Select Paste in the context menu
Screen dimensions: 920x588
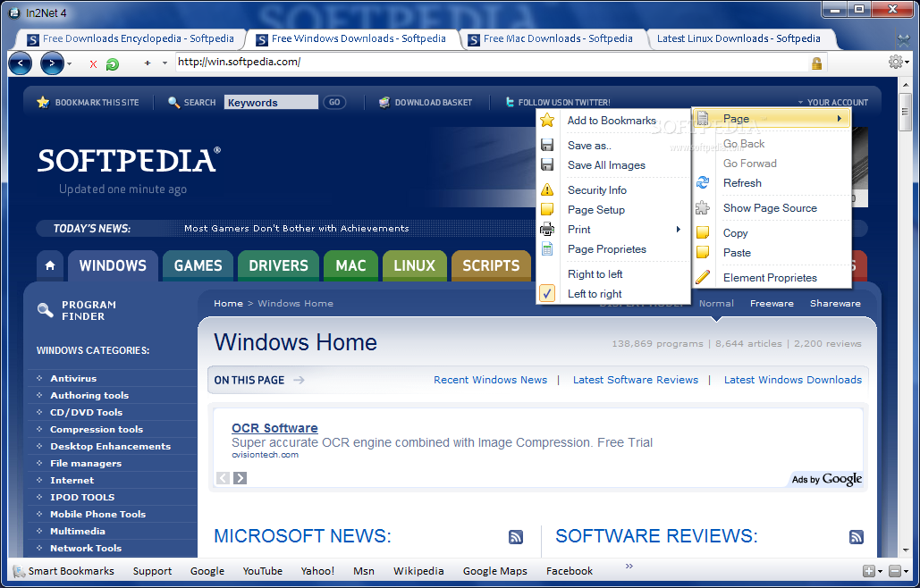pos(772,253)
